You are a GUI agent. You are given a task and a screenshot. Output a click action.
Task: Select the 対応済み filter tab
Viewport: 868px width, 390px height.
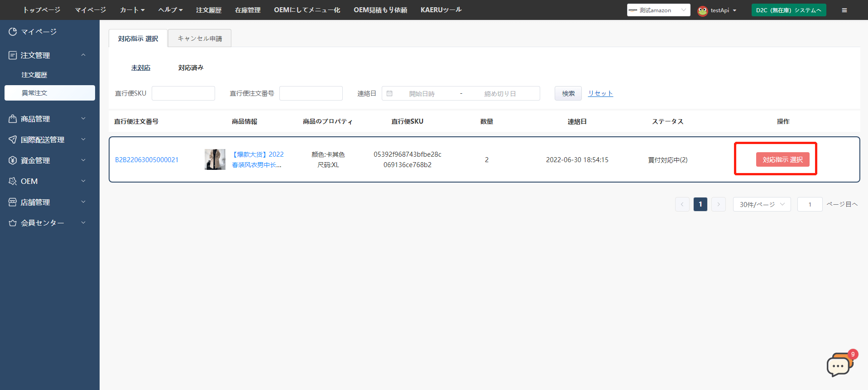(x=191, y=68)
